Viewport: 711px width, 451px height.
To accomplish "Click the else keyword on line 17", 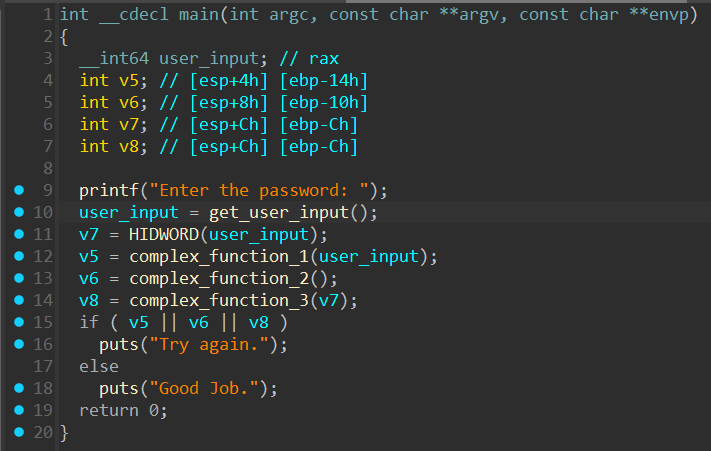I will pyautogui.click(x=99, y=366).
